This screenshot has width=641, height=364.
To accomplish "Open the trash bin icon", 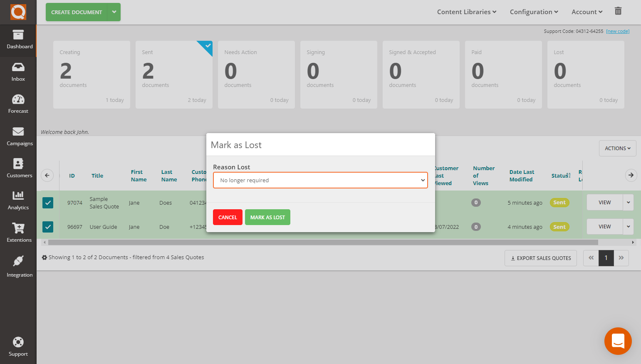I will (618, 11).
